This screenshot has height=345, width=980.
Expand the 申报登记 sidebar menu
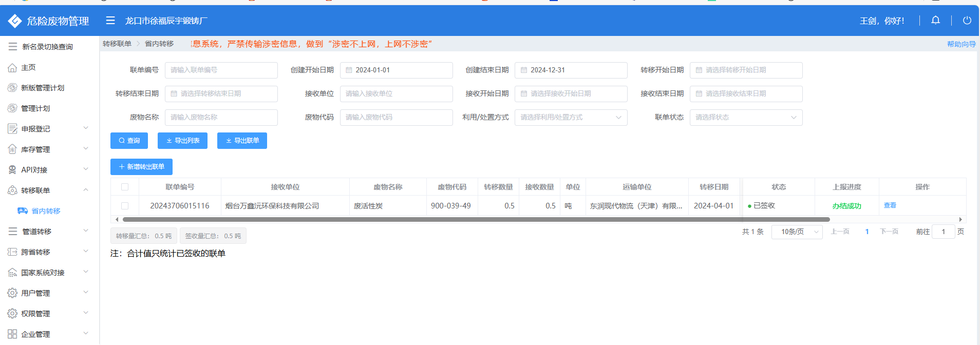[48, 129]
